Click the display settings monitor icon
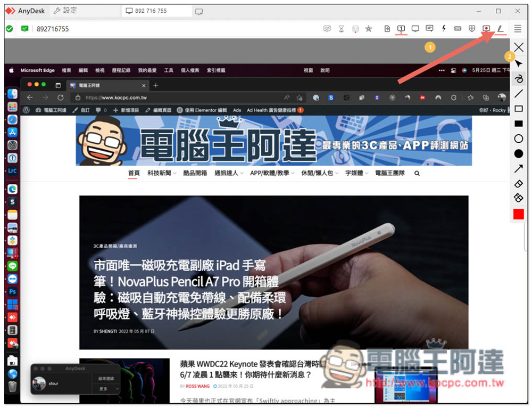The width and height of the screenshot is (532, 408). click(x=415, y=29)
